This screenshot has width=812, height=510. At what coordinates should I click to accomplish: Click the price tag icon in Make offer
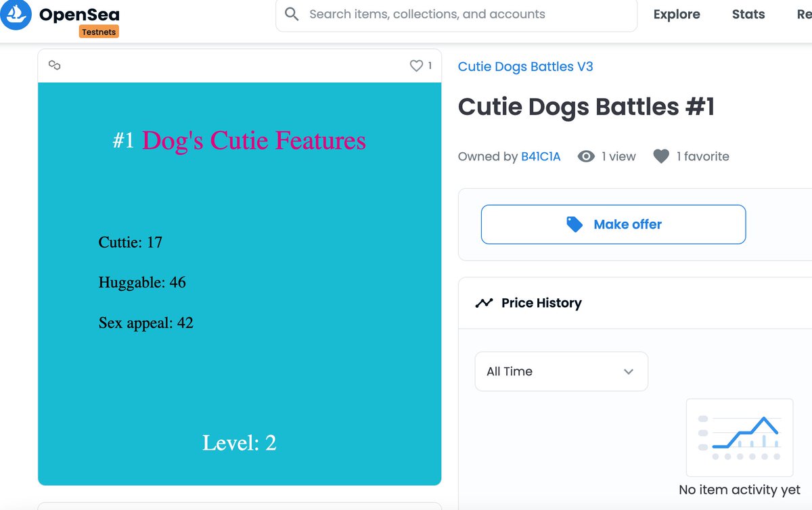click(x=574, y=225)
